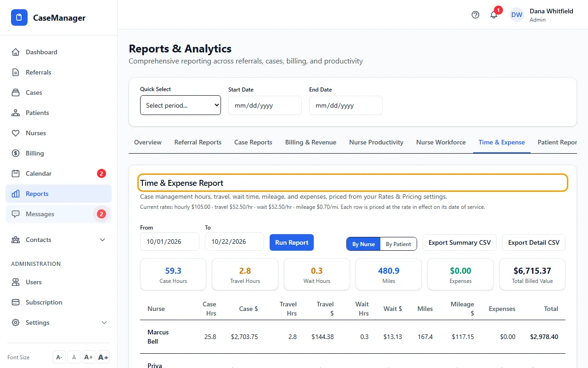
Task: Open the Quick Select period dropdown
Action: [x=181, y=105]
